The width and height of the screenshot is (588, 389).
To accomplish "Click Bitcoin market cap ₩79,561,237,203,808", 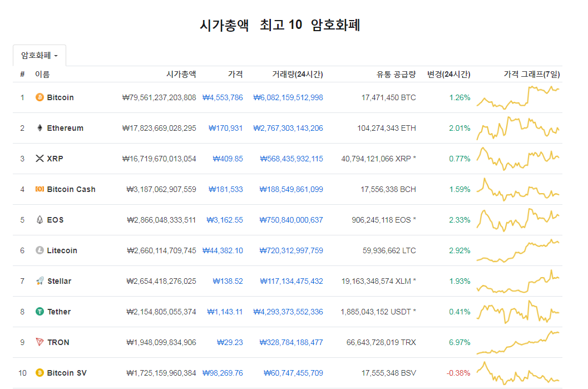I will pyautogui.click(x=159, y=97).
